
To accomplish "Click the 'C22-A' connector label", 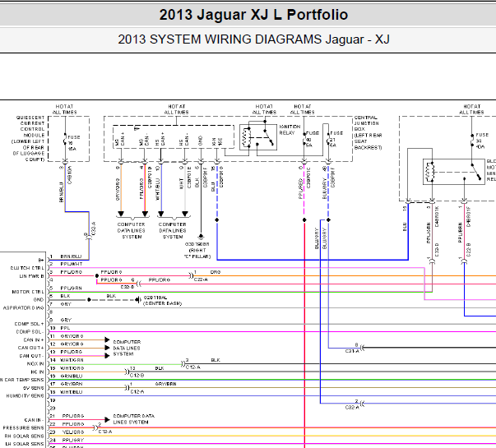I will click(201, 279).
